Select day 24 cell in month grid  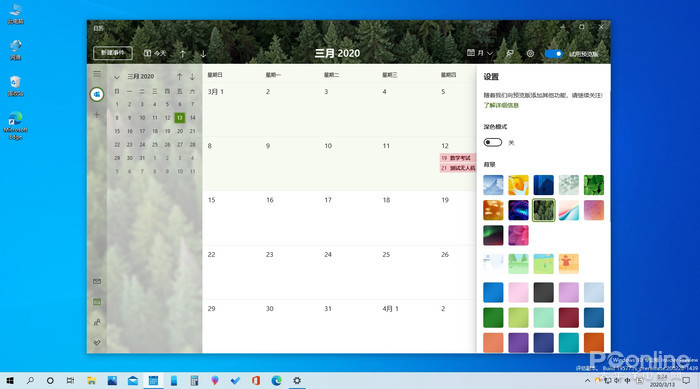click(348, 272)
